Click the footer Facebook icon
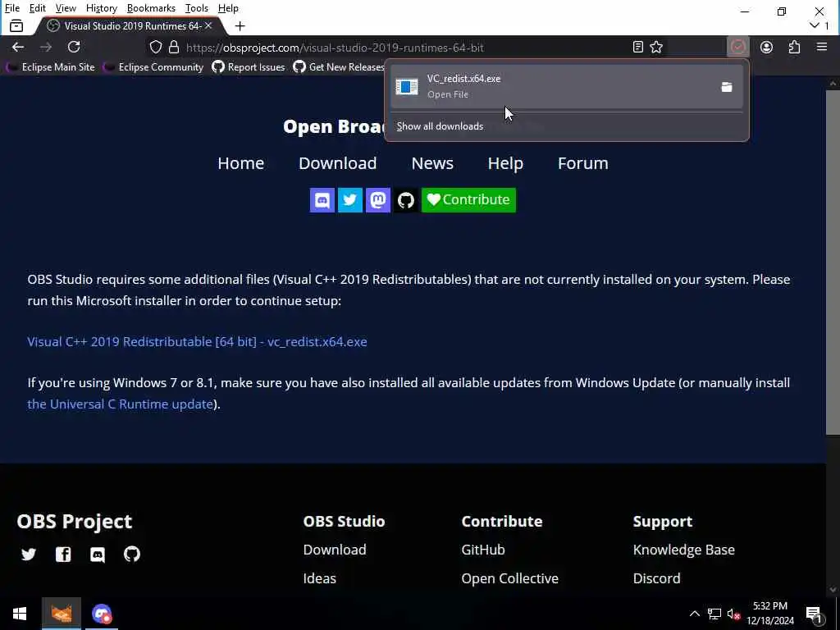The height and width of the screenshot is (630, 840). click(x=63, y=554)
